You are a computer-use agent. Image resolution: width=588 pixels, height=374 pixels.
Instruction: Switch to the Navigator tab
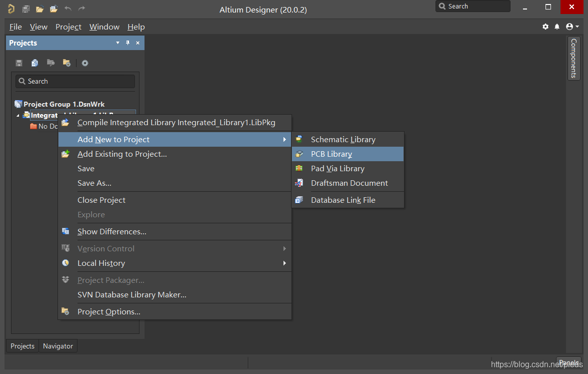[x=57, y=346]
